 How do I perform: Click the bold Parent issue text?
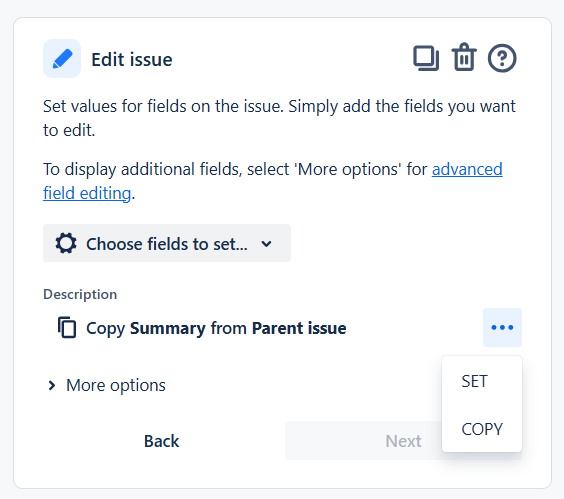[x=299, y=328]
